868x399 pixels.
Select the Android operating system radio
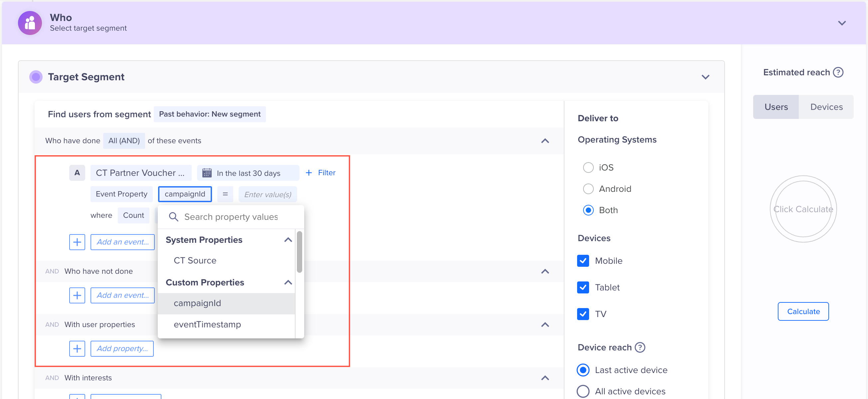tap(588, 189)
